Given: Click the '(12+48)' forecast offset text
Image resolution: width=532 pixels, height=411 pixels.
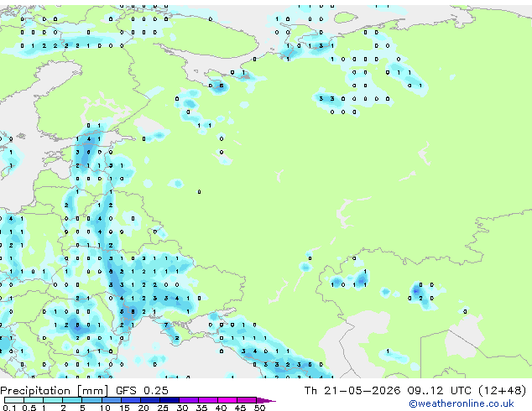Looking at the screenshot, I should click(x=502, y=391).
